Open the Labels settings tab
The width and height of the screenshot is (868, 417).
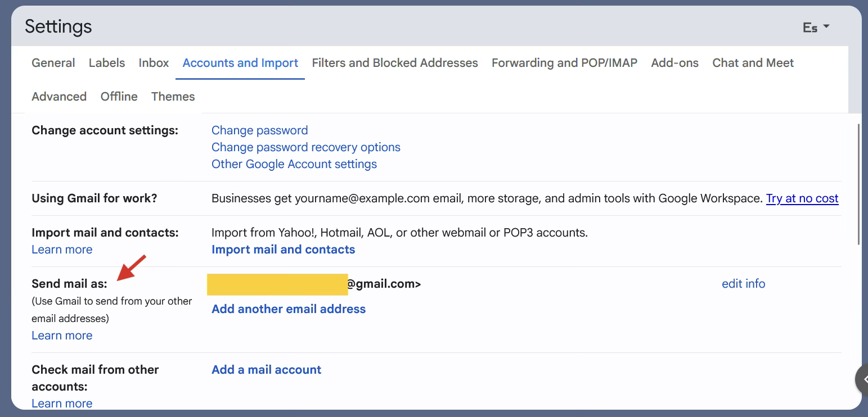pos(107,63)
